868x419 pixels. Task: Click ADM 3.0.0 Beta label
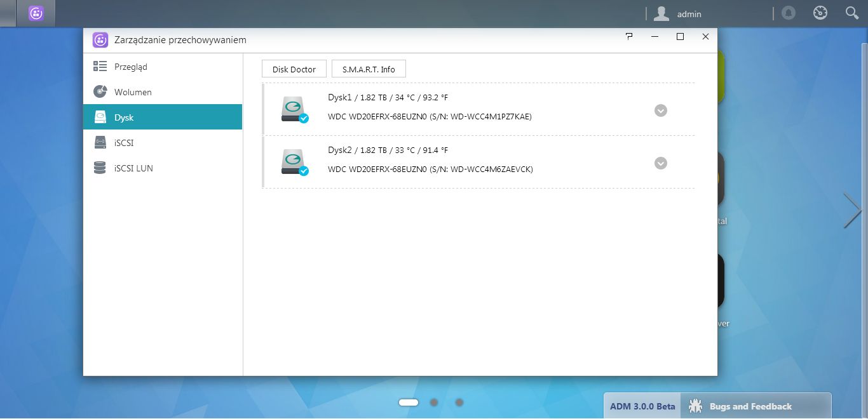642,406
